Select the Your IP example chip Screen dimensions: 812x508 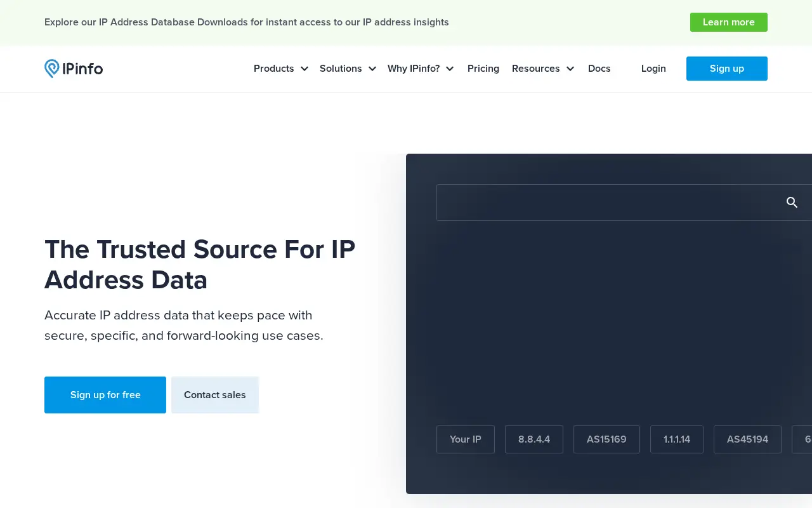pos(466,439)
